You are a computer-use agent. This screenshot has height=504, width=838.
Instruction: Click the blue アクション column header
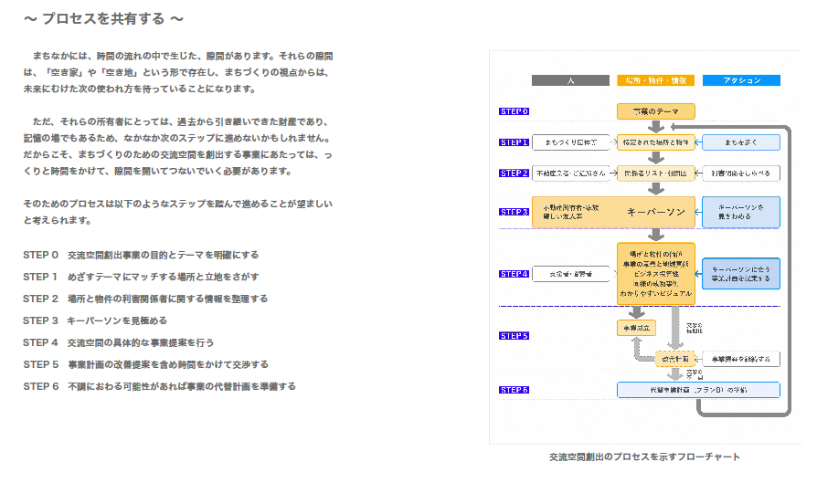pyautogui.click(x=741, y=80)
